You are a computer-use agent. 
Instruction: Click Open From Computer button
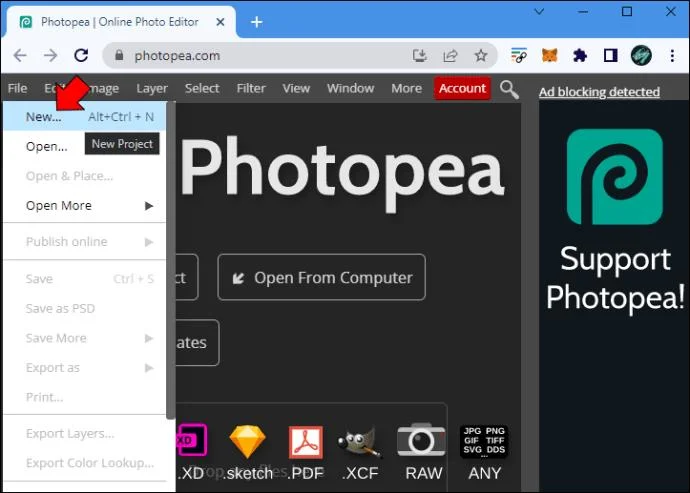click(x=322, y=277)
